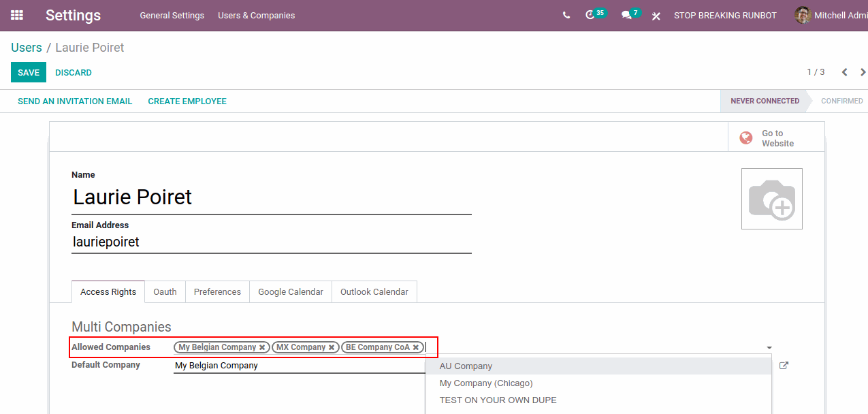
Task: Click the debug tools wrench icon
Action: pyautogui.click(x=656, y=15)
